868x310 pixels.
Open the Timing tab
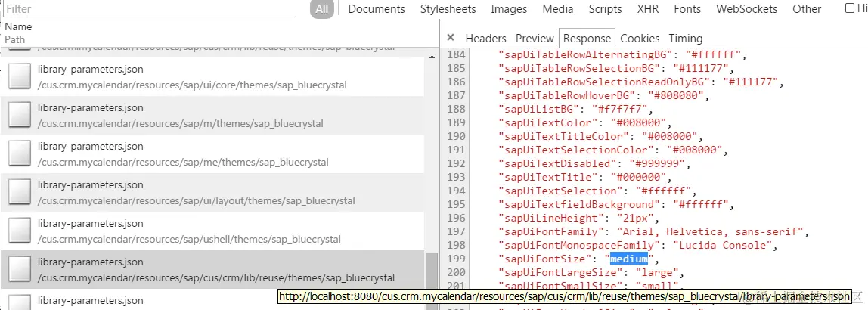click(685, 39)
